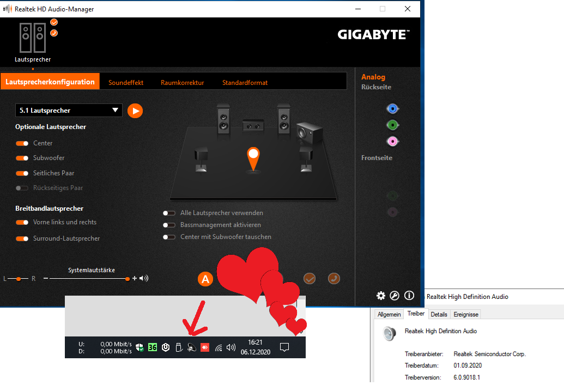Open settings with the gear icon
This screenshot has width=564, height=392.
381,296
